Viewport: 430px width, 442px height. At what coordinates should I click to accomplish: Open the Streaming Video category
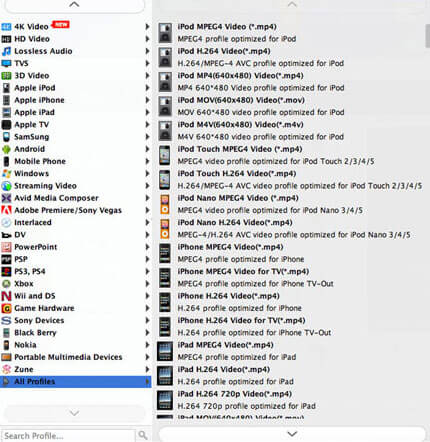click(76, 186)
